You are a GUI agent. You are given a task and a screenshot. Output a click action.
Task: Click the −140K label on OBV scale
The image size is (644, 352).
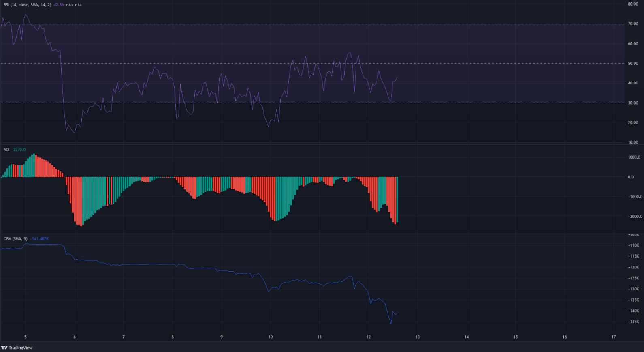pos(633,311)
